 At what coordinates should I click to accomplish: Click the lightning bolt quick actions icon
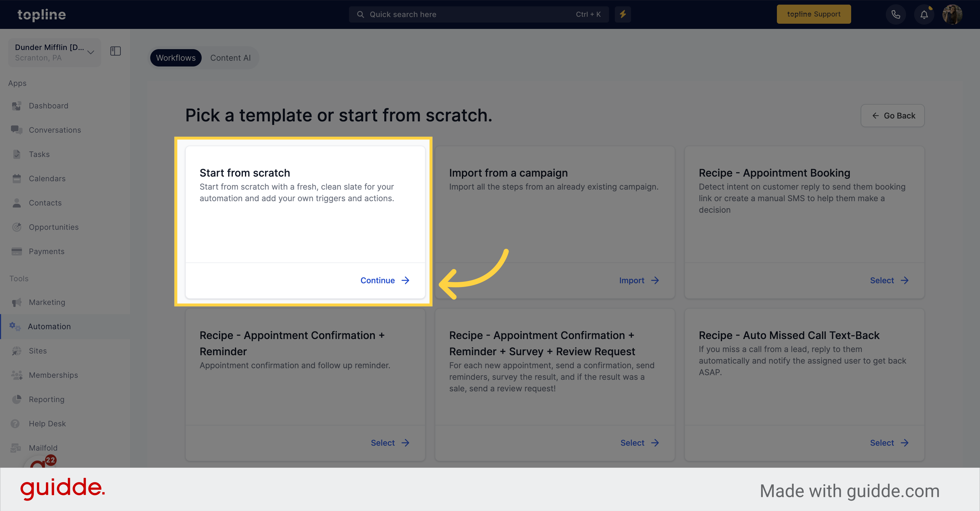click(623, 14)
